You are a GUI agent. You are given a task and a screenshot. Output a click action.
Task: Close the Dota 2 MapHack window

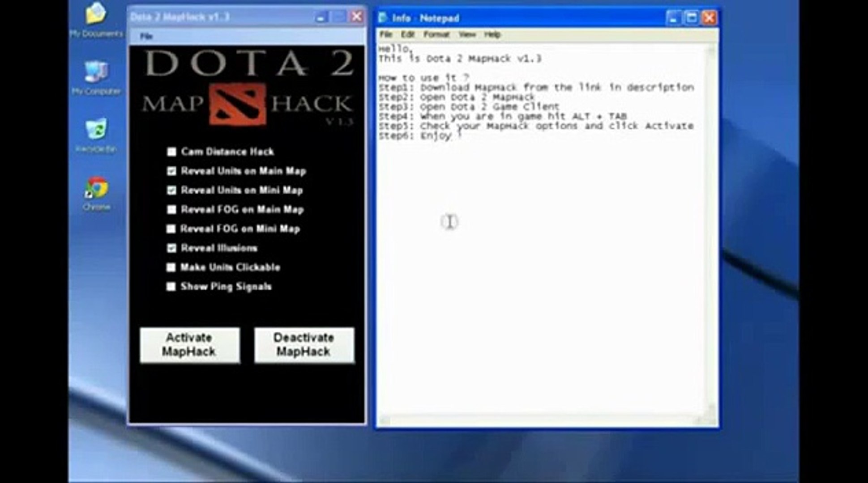point(357,17)
